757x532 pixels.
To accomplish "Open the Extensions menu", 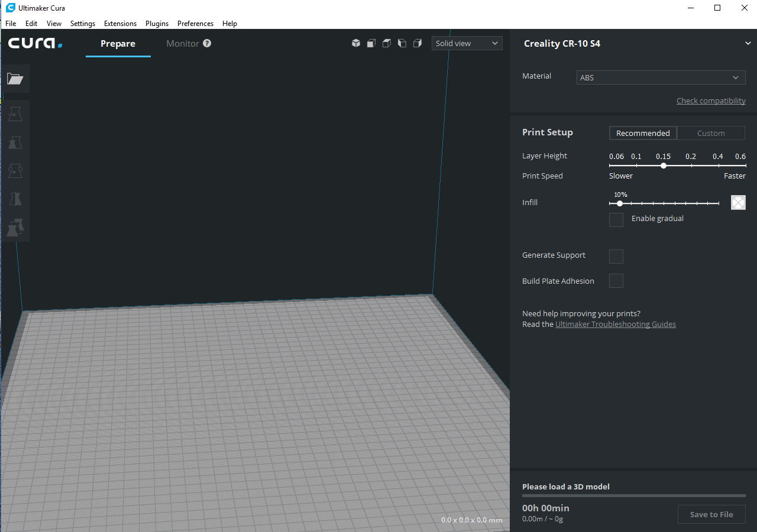I will tap(120, 24).
